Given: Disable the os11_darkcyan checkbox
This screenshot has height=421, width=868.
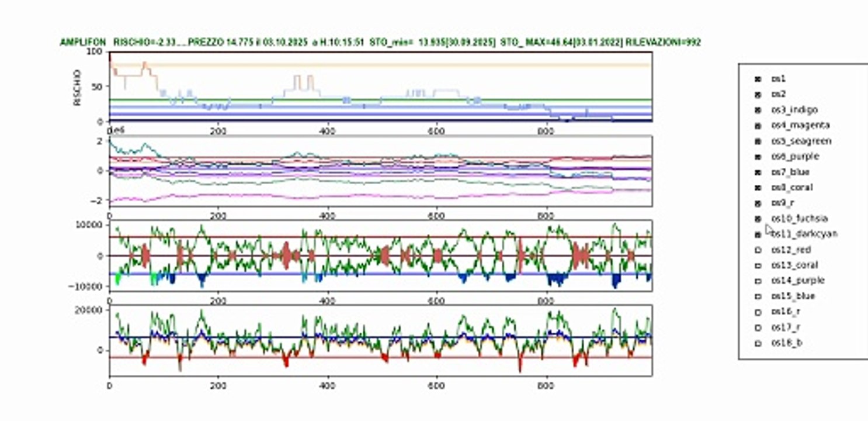Looking at the screenshot, I should coord(758,234).
